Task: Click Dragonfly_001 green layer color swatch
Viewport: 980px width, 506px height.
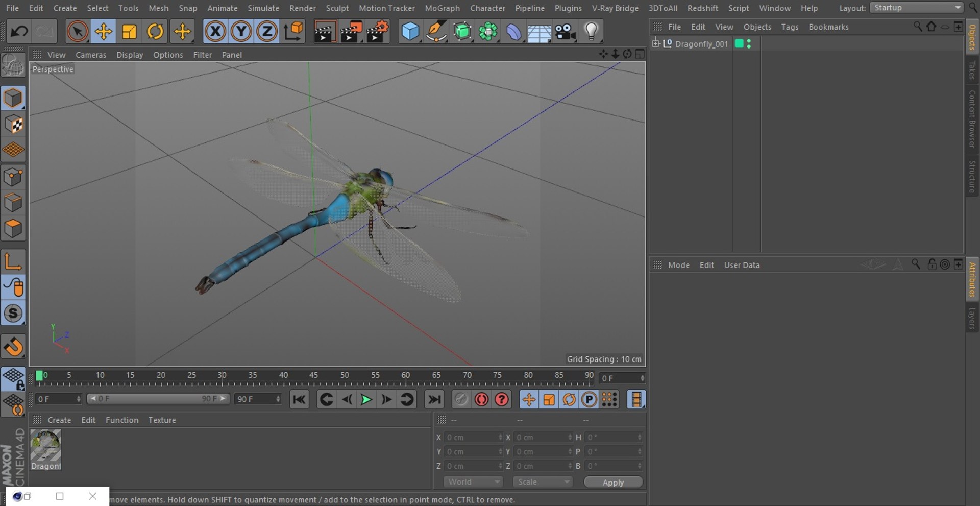Action: [739, 43]
